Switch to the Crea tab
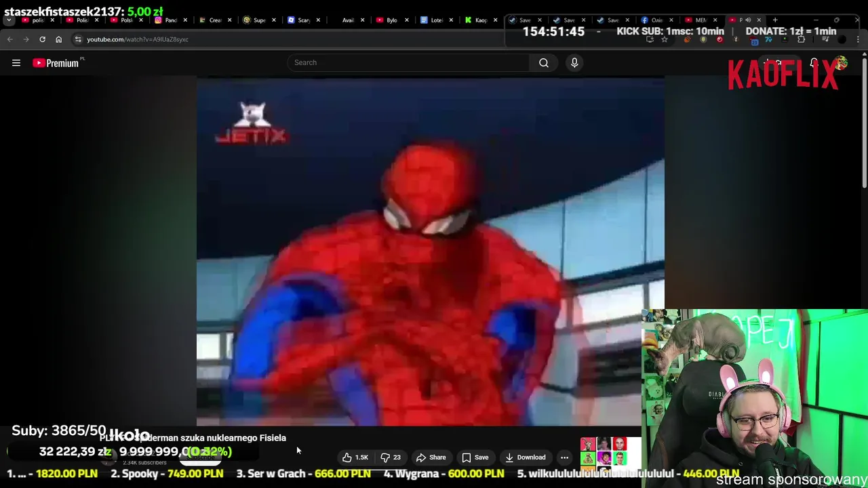Viewport: 868px width, 488px height. pyautogui.click(x=214, y=20)
